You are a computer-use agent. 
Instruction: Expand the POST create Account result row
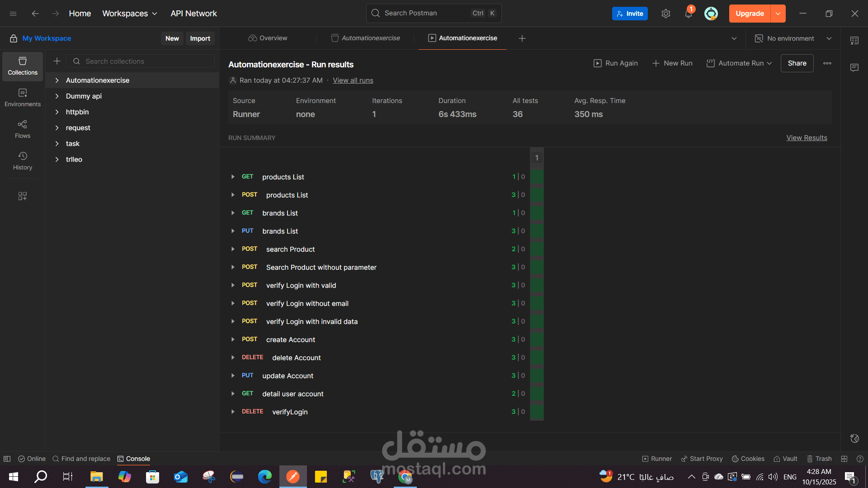pos(233,339)
